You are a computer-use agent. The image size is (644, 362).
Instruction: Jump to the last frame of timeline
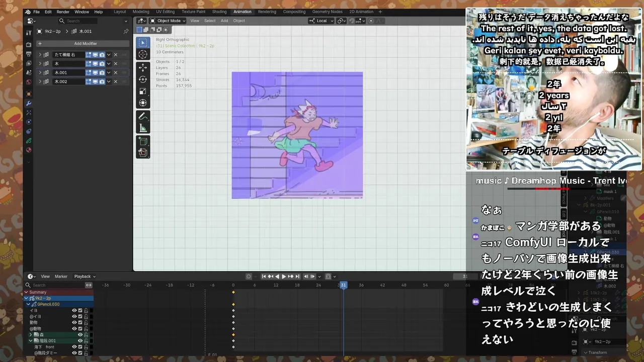coord(297,276)
